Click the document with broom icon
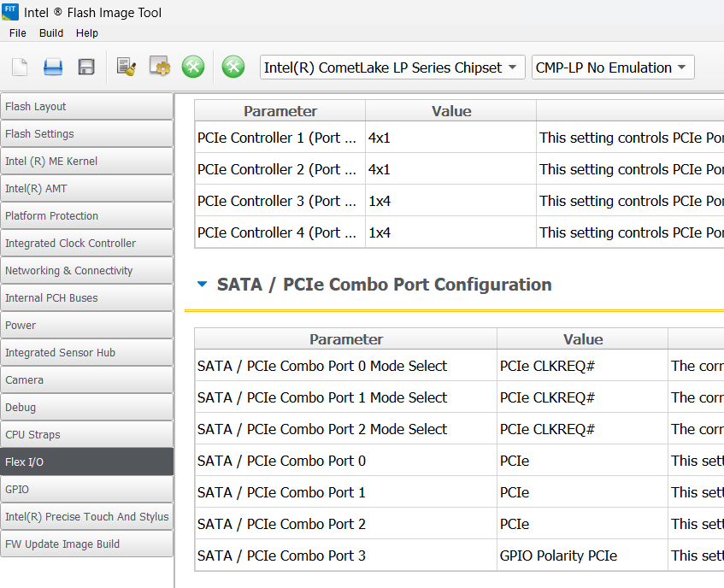The height and width of the screenshot is (588, 724). pos(127,68)
